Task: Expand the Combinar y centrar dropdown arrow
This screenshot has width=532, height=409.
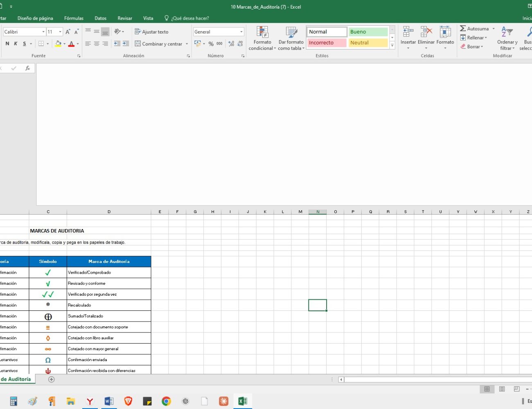Action: click(x=187, y=44)
